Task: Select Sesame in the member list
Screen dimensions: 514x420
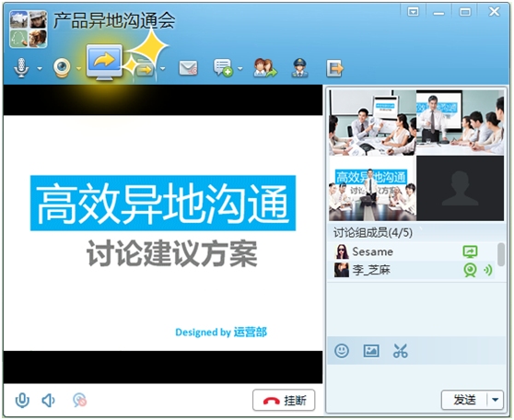Action: [412, 251]
